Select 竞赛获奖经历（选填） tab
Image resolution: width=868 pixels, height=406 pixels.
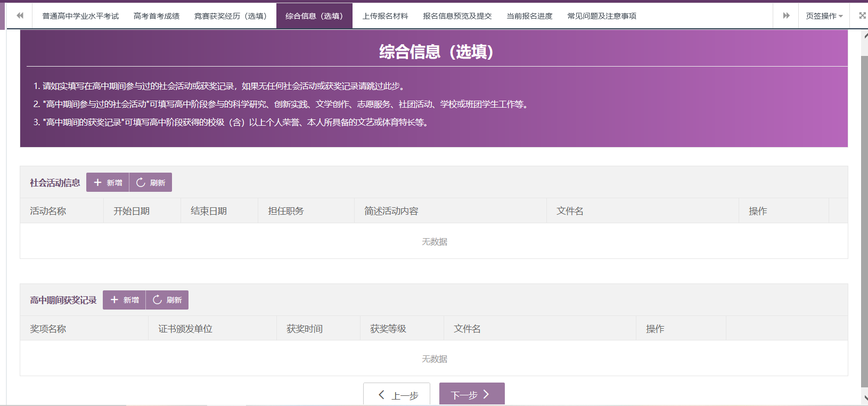coord(231,16)
